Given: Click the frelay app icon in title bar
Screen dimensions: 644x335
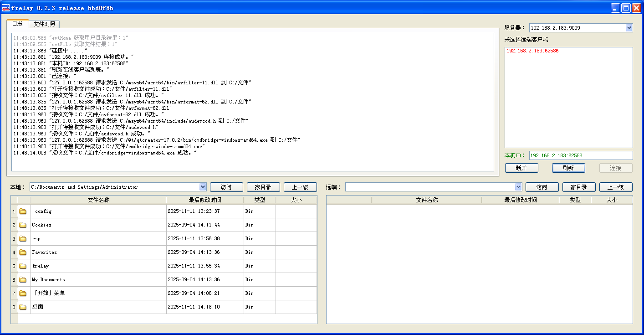Looking at the screenshot, I should click(6, 8).
